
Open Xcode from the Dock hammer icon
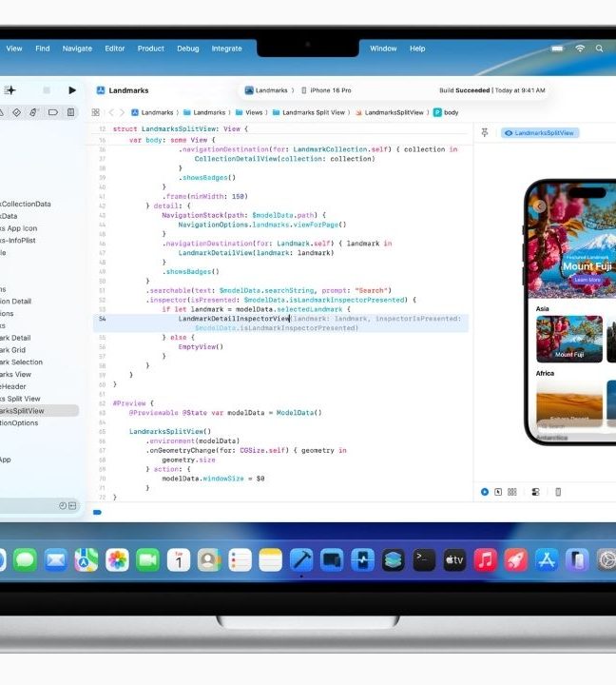tap(301, 559)
